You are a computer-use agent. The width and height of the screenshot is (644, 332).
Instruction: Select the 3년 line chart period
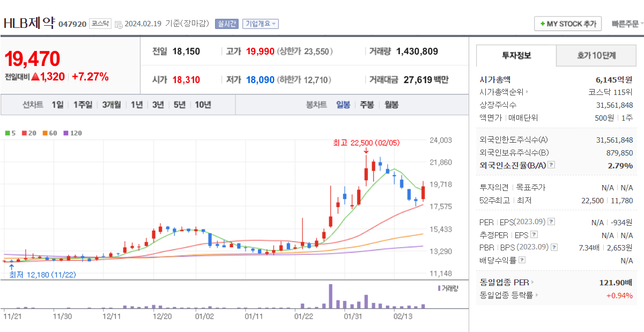(158, 105)
